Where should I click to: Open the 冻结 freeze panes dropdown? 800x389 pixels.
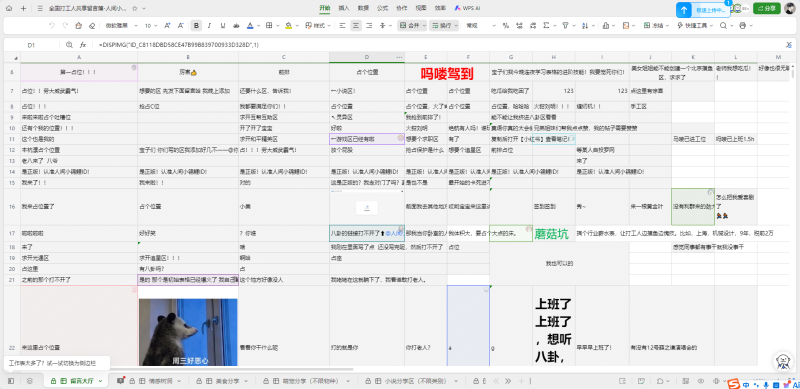pos(656,26)
